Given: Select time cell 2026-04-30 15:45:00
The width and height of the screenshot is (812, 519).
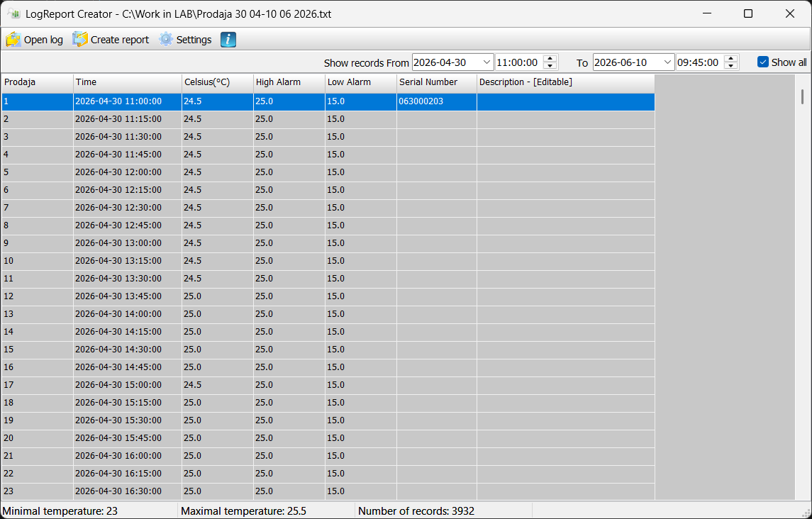Looking at the screenshot, I should tap(128, 438).
